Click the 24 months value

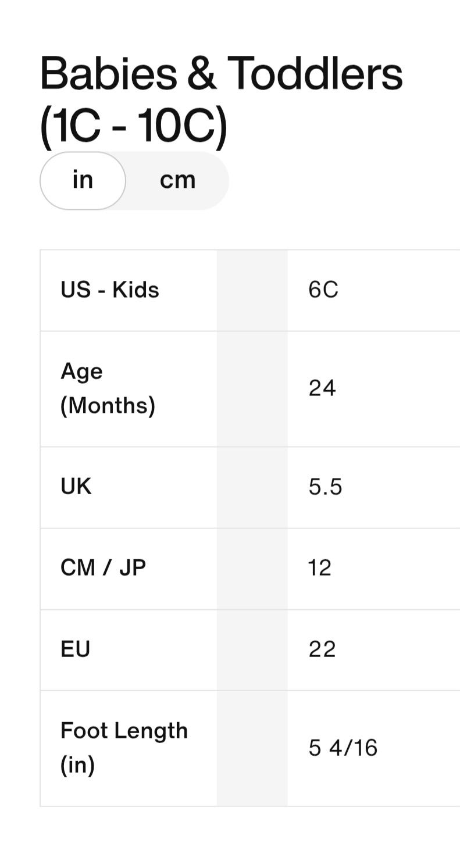pyautogui.click(x=322, y=388)
